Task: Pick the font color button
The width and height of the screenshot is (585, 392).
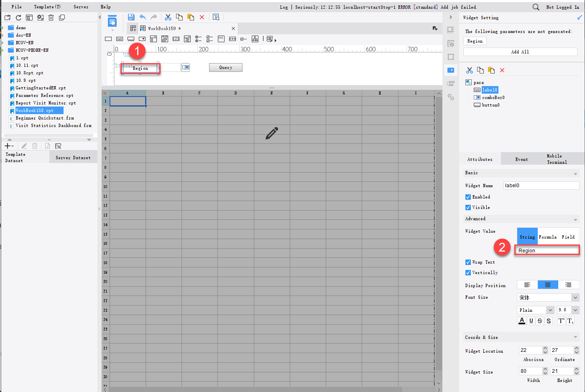Action: (x=522, y=321)
